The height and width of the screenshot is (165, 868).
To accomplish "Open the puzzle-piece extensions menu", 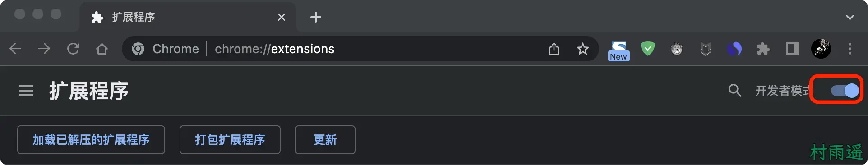I will (763, 49).
